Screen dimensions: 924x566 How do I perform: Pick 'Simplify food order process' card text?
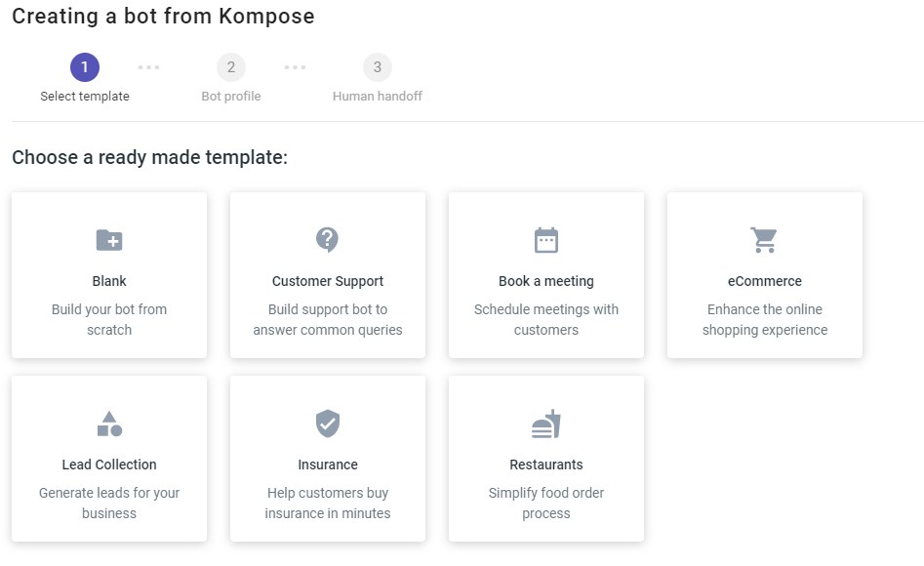pyautogui.click(x=546, y=503)
